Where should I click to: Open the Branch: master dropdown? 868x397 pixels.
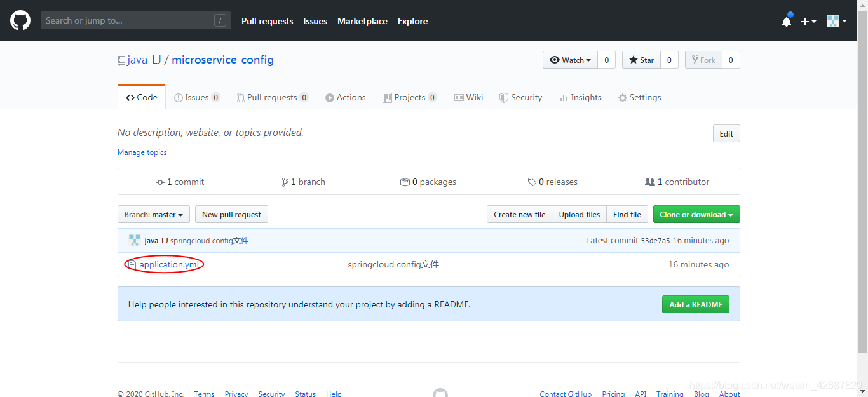(153, 215)
